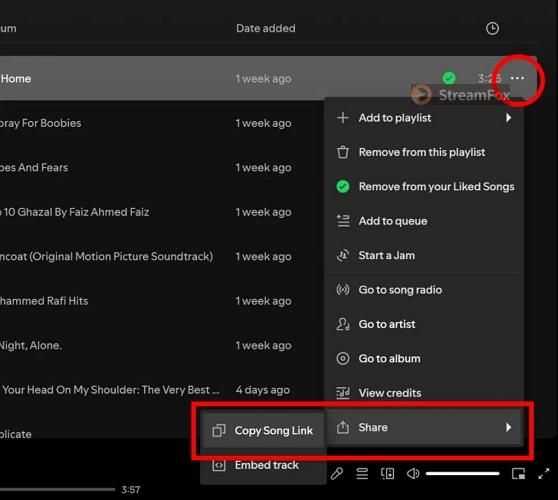This screenshot has height=500, width=558.
Task: Click the green liked checkmark on Home row
Action: [449, 78]
